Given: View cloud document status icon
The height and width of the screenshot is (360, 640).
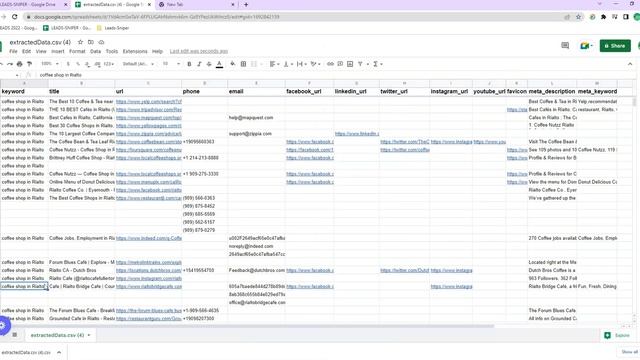Looking at the screenshot, I should [101, 42].
